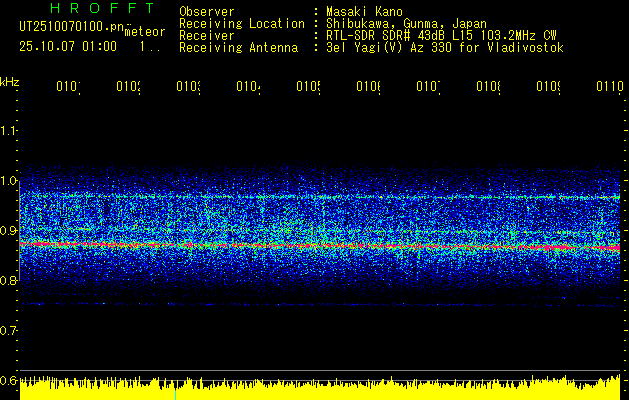Click the date stamp 25.10.07 01:00
The image size is (629, 400).
(x=68, y=47)
